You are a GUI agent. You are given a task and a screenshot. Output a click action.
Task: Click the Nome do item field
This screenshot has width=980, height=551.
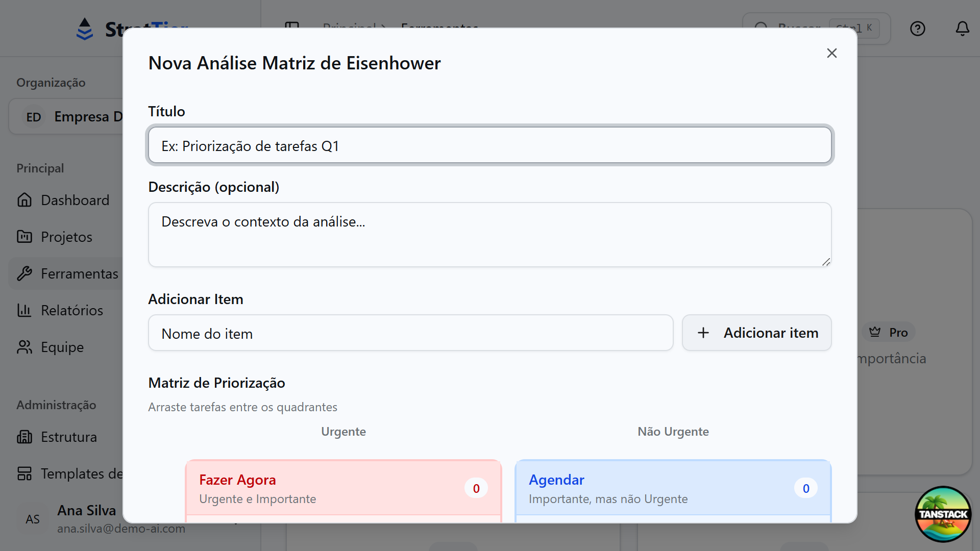point(410,333)
